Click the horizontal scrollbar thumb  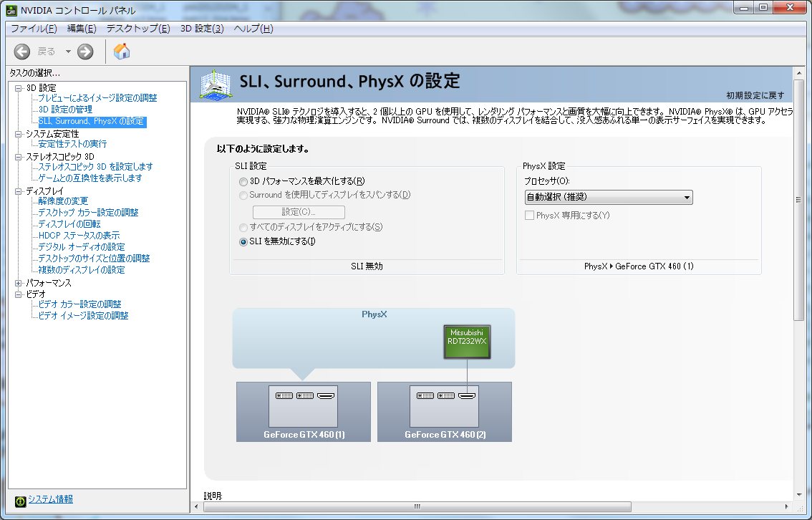coord(417,506)
